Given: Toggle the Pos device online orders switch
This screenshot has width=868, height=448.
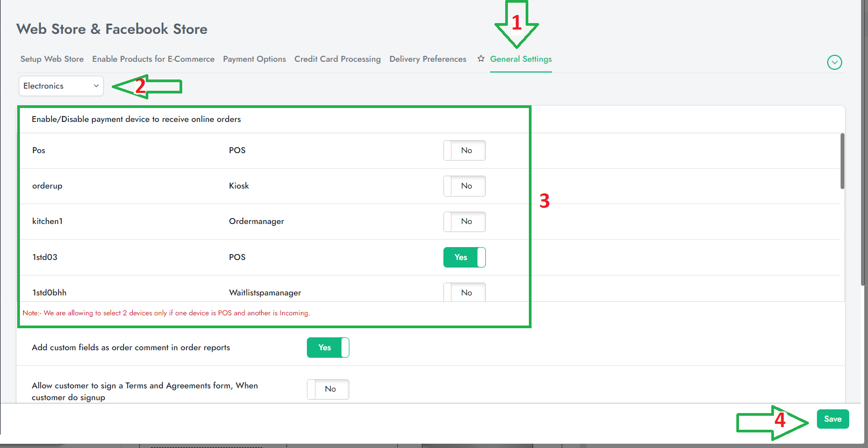Looking at the screenshot, I should tap(464, 150).
